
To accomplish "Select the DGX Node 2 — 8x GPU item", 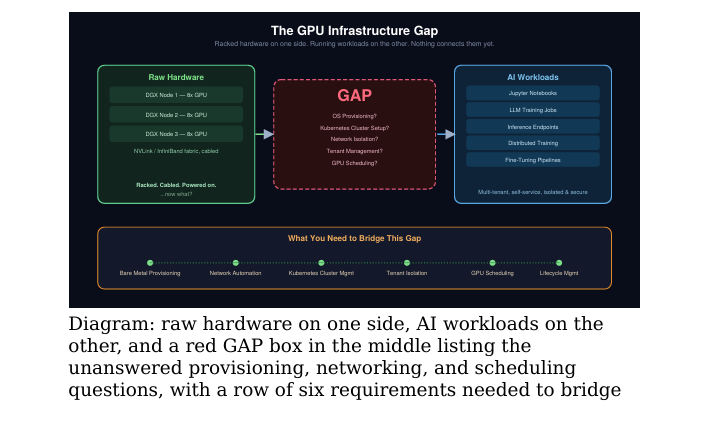I will click(x=176, y=115).
